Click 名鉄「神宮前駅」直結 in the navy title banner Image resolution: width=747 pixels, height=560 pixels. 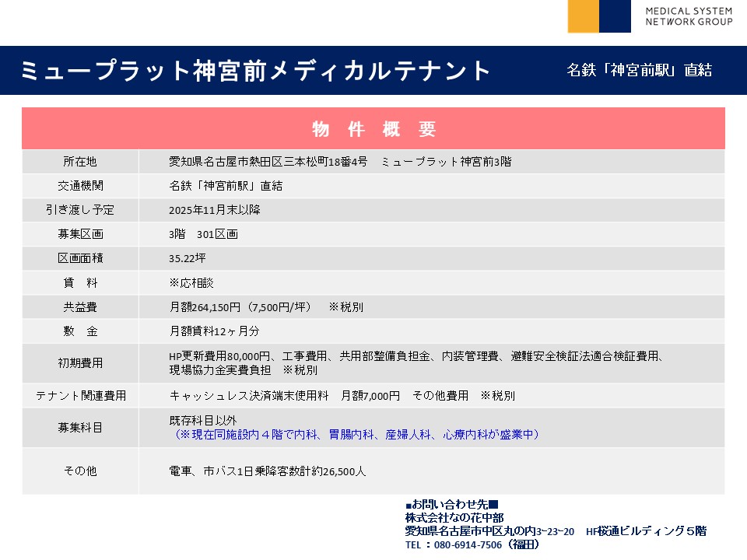(640, 70)
